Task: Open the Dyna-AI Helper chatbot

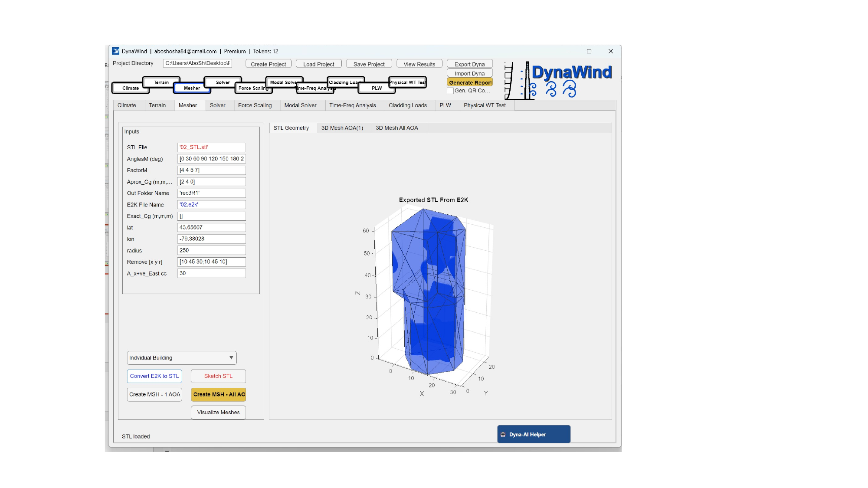Action: pos(534,434)
